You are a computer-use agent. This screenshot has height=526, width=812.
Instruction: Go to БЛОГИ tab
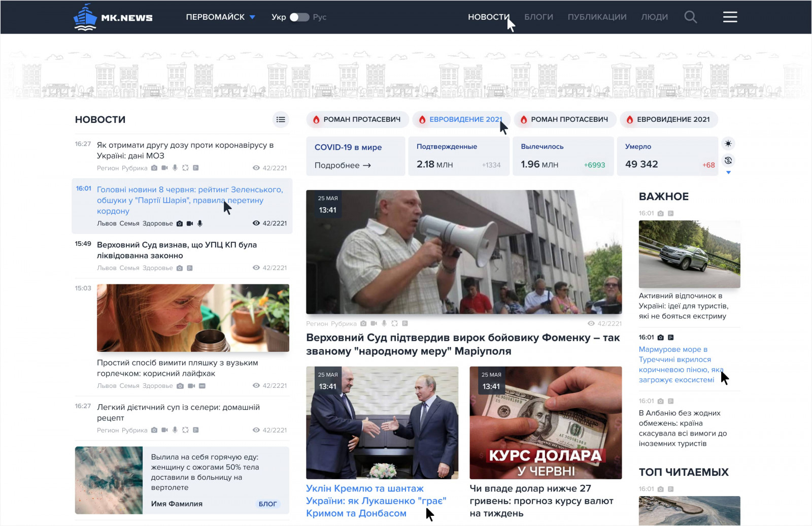pyautogui.click(x=538, y=17)
